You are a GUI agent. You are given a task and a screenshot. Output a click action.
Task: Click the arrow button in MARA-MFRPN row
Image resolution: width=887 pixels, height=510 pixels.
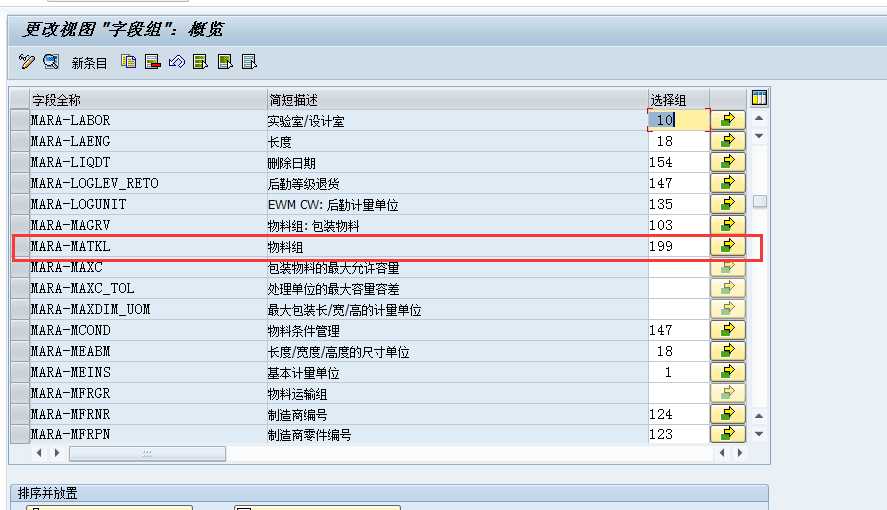tap(727, 434)
